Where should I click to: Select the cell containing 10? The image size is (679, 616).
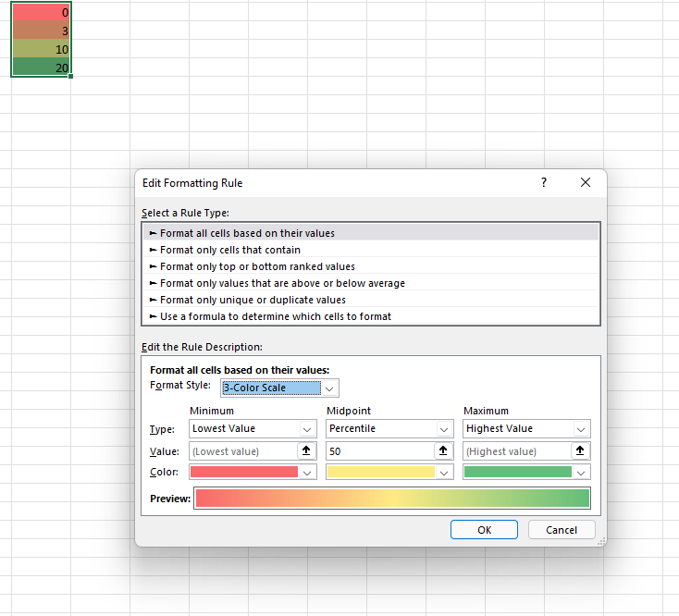[x=41, y=49]
